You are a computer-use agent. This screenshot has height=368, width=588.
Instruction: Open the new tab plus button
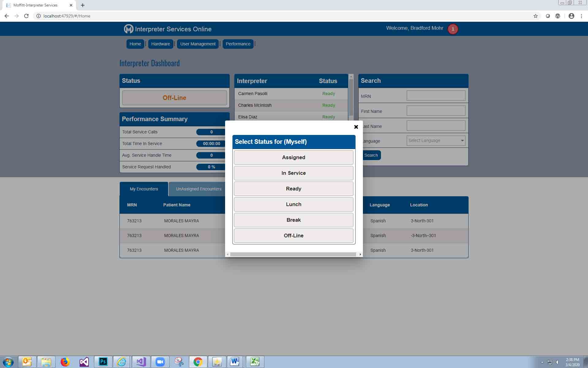[x=83, y=5]
